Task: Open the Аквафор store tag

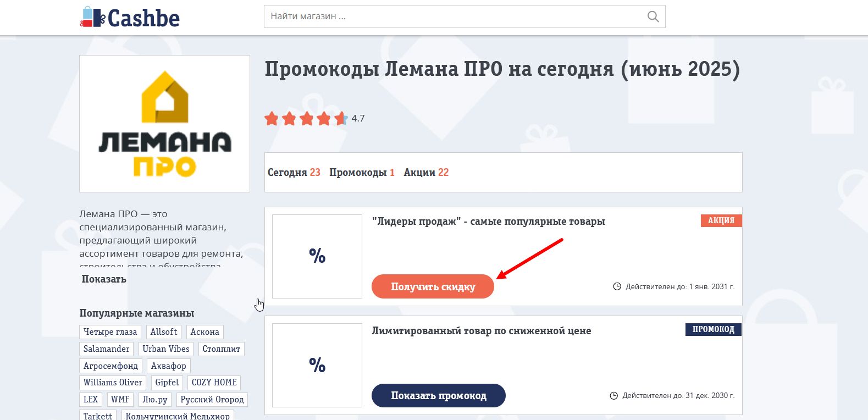Action: (x=169, y=366)
